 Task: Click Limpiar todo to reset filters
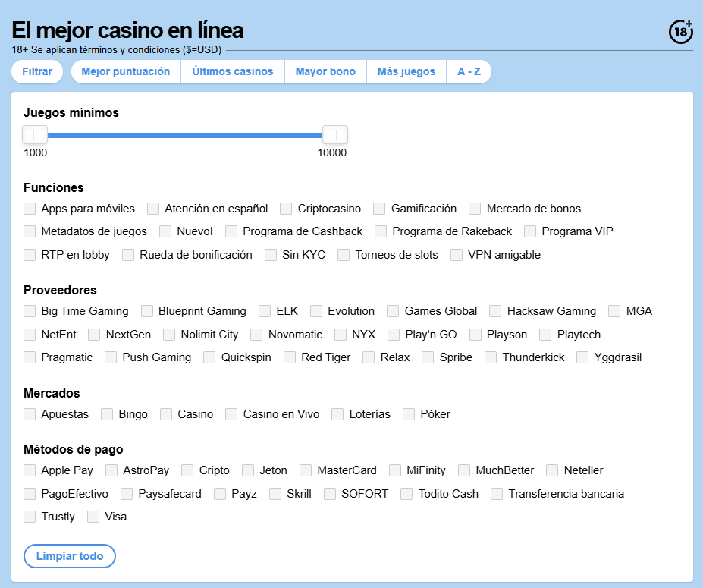tap(69, 556)
